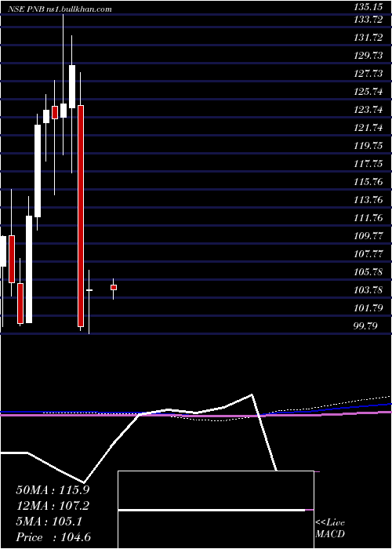Click the 115.76 price axis label
This screenshot has height=549, width=392.
pos(368,182)
